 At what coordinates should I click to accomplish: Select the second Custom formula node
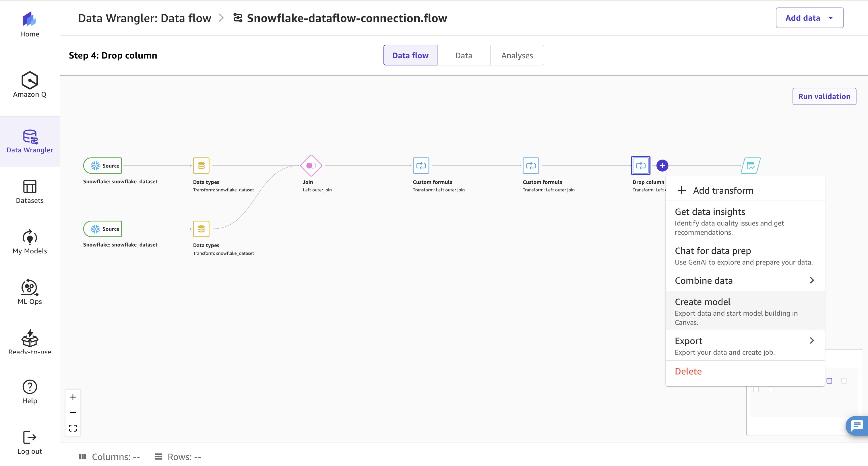[x=531, y=166]
